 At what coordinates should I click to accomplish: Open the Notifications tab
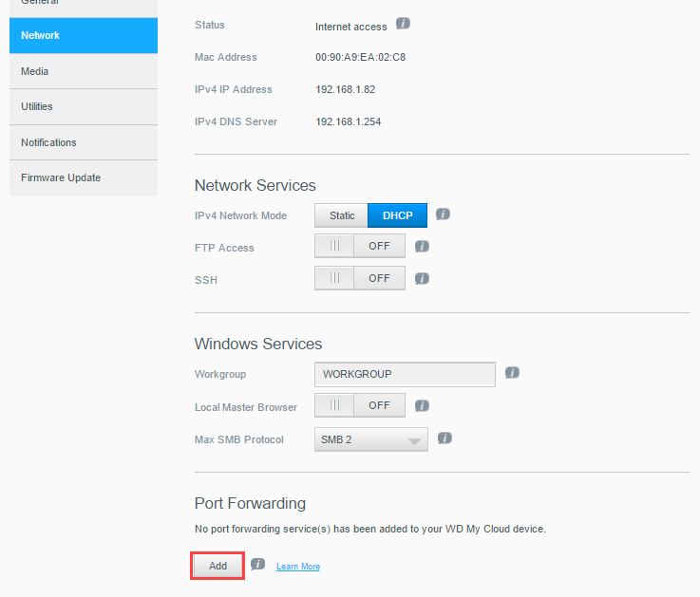coord(84,142)
